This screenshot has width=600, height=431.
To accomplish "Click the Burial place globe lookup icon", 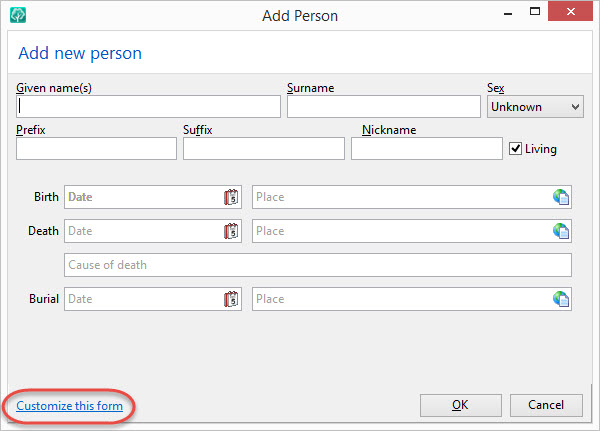I will click(561, 299).
